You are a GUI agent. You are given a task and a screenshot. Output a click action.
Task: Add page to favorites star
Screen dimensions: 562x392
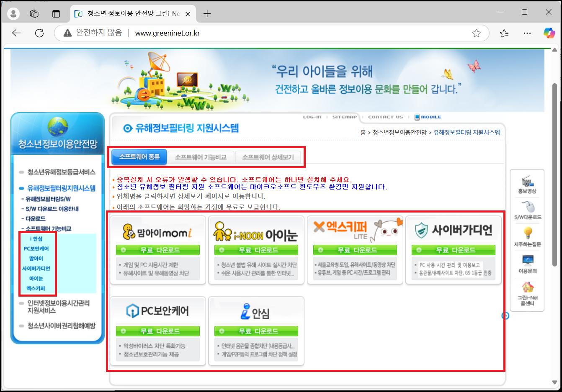[x=476, y=33]
